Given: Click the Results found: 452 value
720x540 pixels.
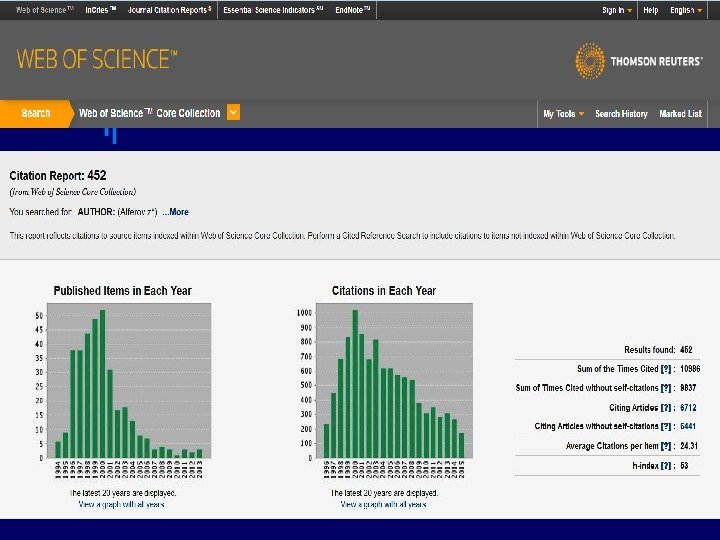Looking at the screenshot, I should (686, 350).
